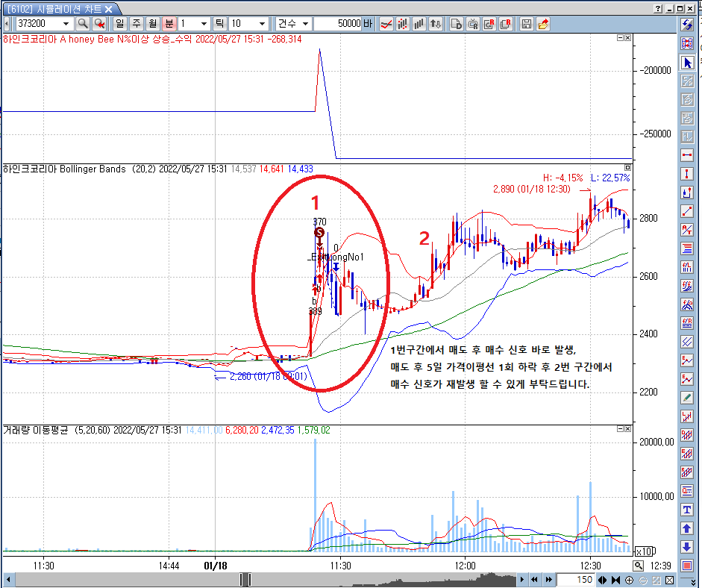Click the horizontal chart scroll thumb
Image resolution: width=702 pixels, height=588 pixels.
pos(245,580)
